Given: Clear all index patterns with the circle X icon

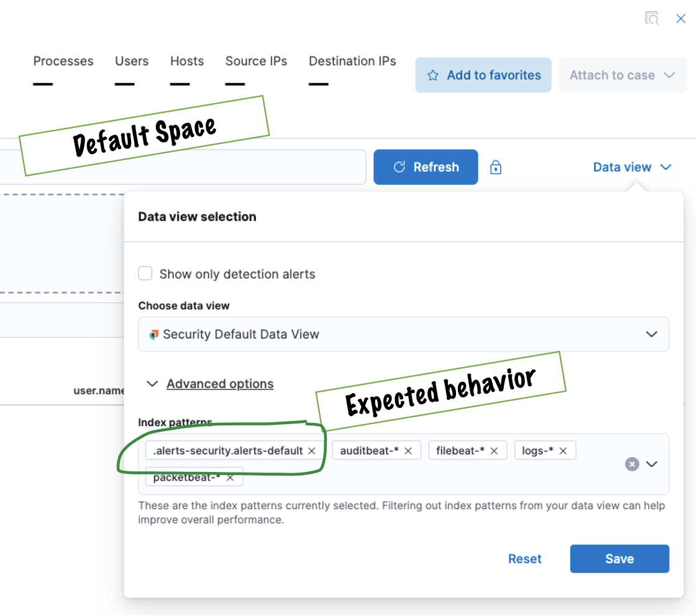Looking at the screenshot, I should point(632,464).
